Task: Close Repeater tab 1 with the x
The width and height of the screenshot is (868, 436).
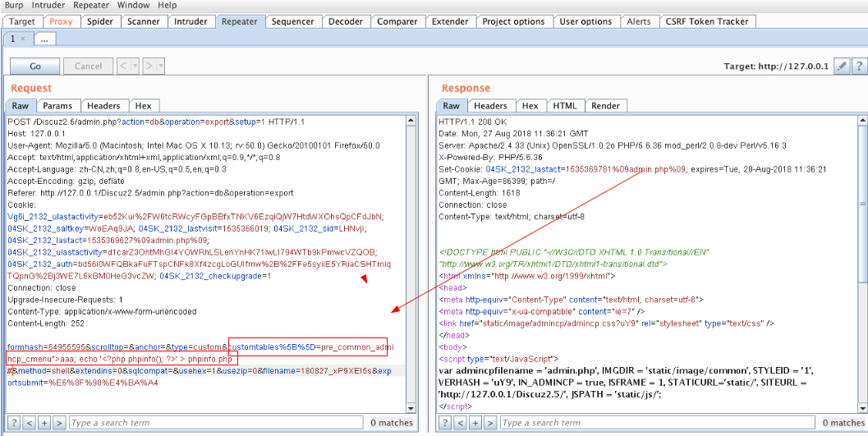Action: coord(23,39)
